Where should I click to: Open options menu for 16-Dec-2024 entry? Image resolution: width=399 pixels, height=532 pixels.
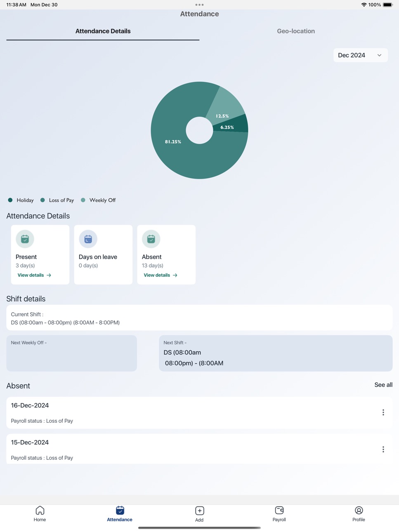(383, 412)
